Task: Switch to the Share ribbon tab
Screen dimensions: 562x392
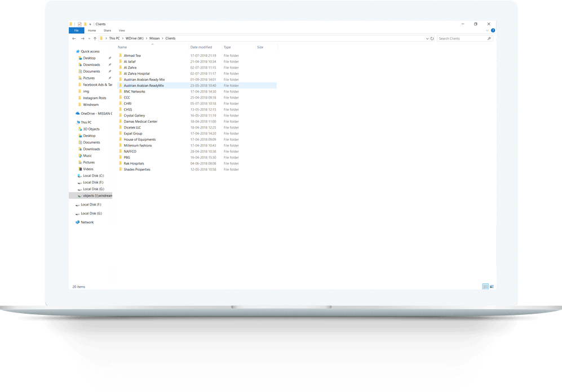Action: 107,30
